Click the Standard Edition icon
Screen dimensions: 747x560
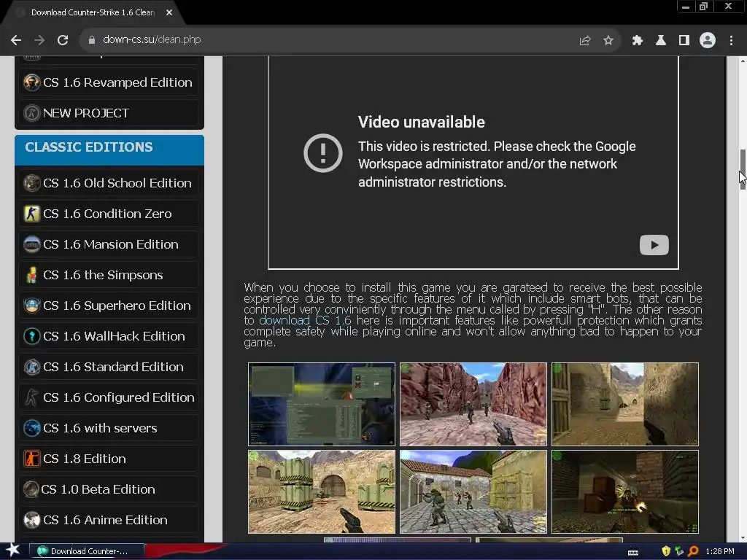tap(31, 367)
